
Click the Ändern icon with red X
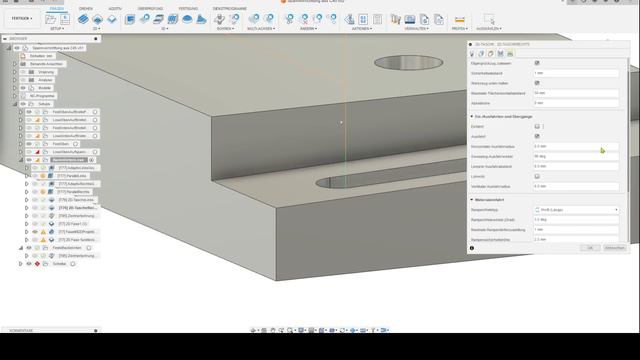pos(304,19)
